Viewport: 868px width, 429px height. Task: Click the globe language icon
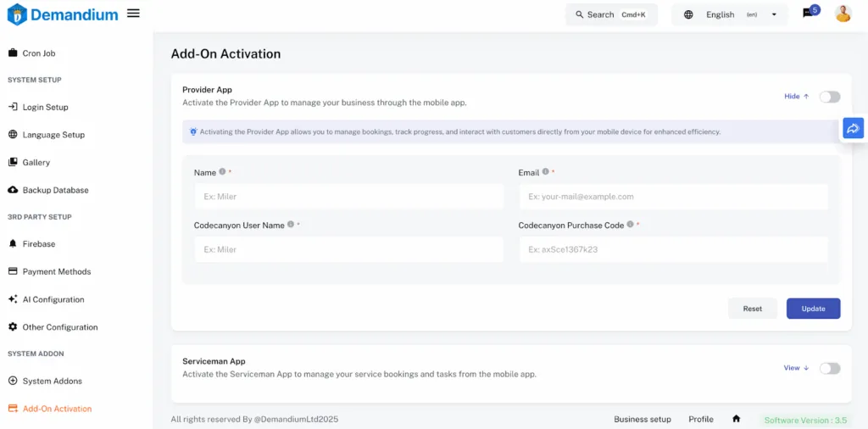click(688, 15)
